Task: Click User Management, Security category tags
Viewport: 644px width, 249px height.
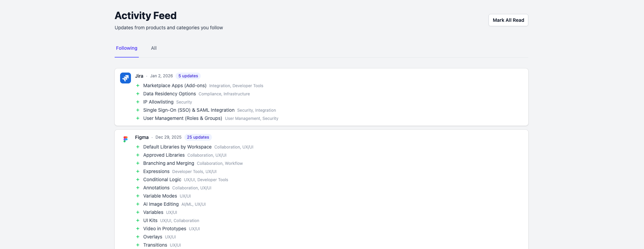Action: pyautogui.click(x=251, y=119)
